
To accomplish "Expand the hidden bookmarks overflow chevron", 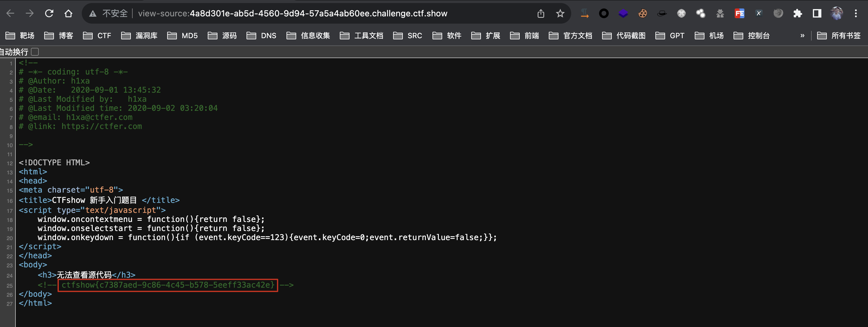I will point(802,36).
